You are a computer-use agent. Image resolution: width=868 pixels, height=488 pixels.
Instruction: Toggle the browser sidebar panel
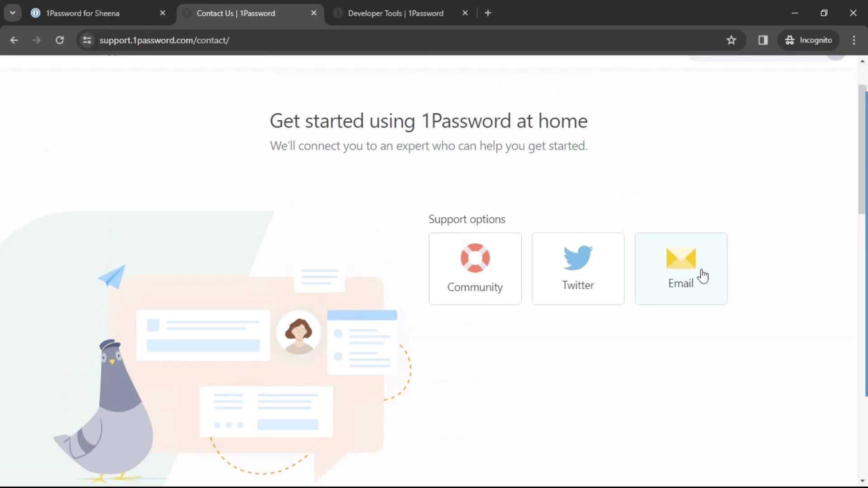pyautogui.click(x=763, y=40)
